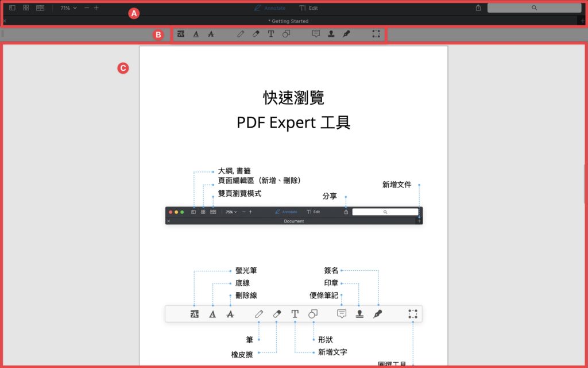Open the Share menu icon
This screenshot has width=588, height=368.
(x=478, y=8)
